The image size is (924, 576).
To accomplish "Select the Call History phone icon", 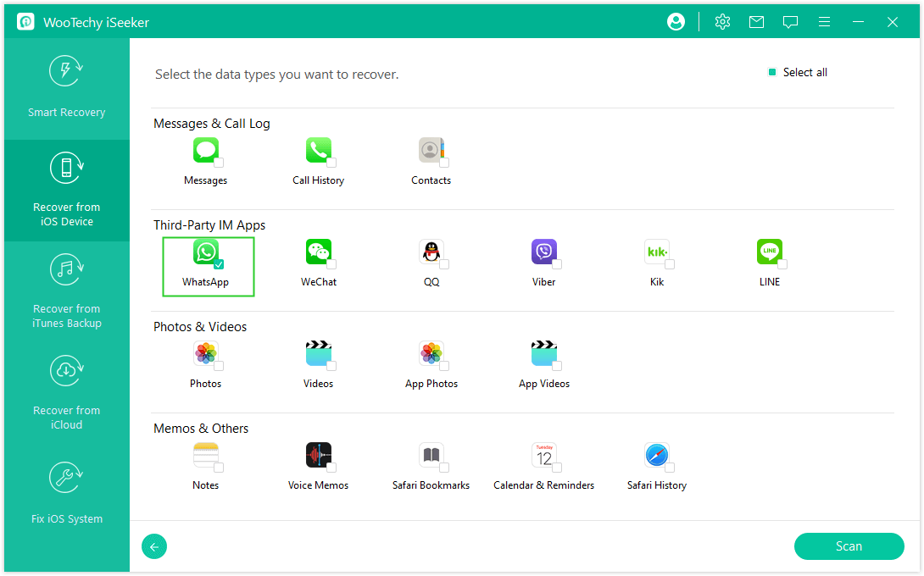I will coord(318,150).
